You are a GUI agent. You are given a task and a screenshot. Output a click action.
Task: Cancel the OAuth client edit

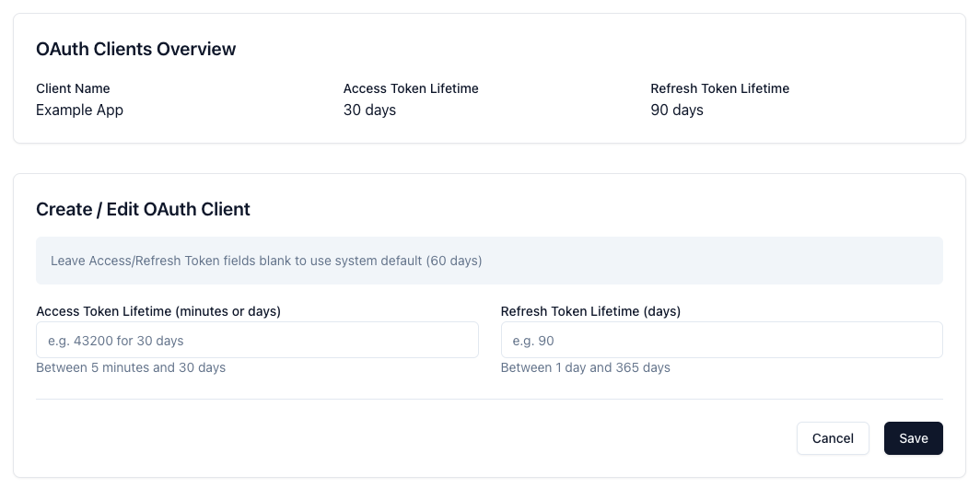(832, 438)
